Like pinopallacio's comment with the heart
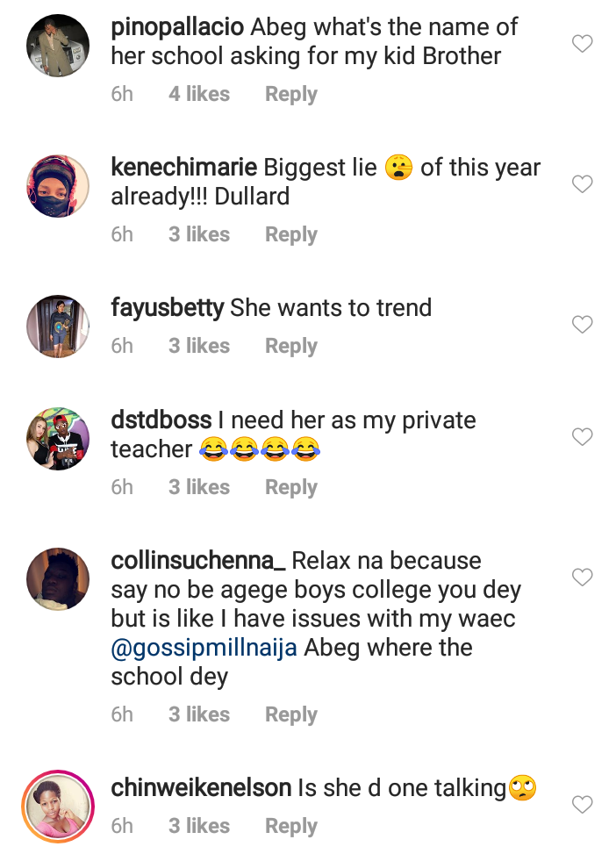616x861 pixels. click(583, 44)
